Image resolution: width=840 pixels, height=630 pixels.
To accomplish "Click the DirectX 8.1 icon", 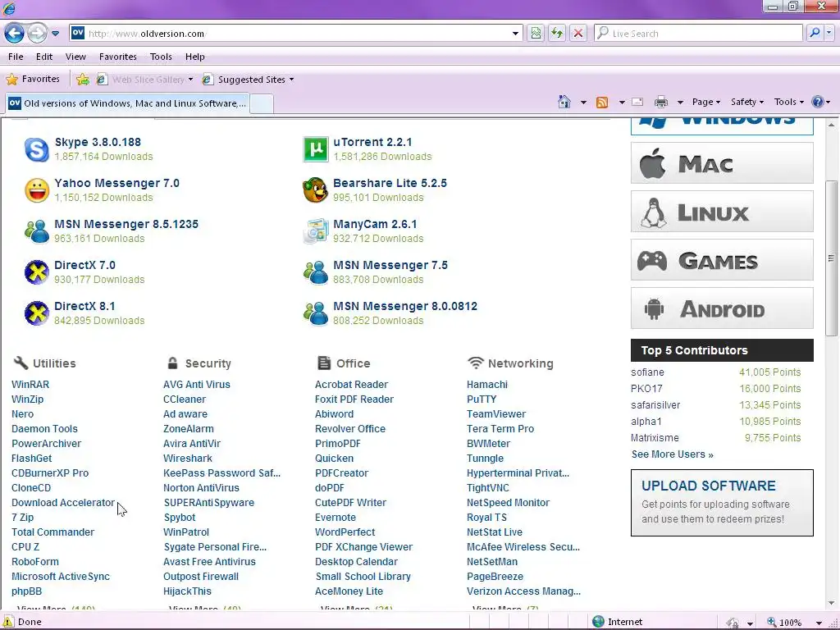I will pos(37,313).
